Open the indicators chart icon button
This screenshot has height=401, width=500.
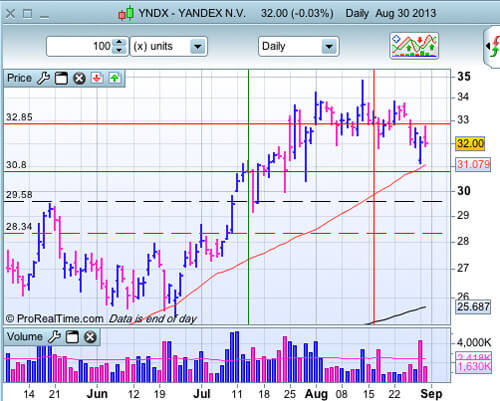[x=414, y=46]
